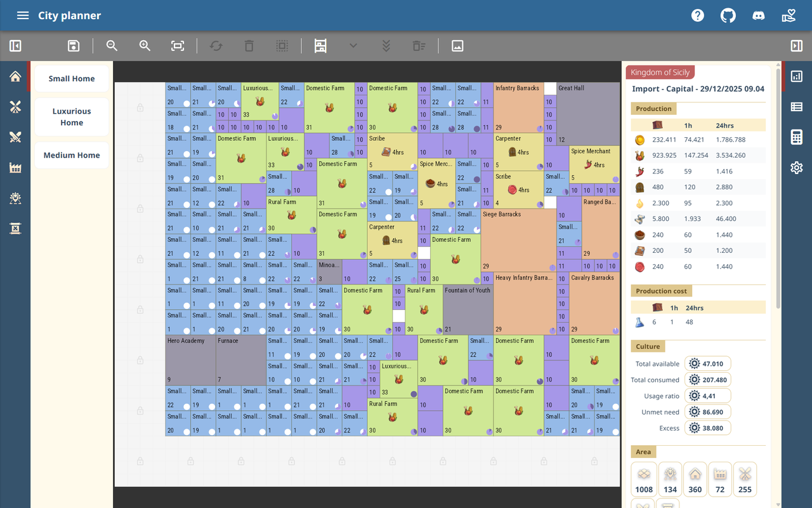Click the Area section header
Viewport: 812px width, 508px height.
point(643,451)
